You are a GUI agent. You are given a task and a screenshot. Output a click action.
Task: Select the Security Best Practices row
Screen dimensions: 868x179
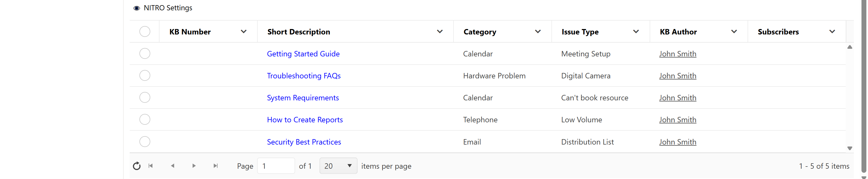[145, 142]
